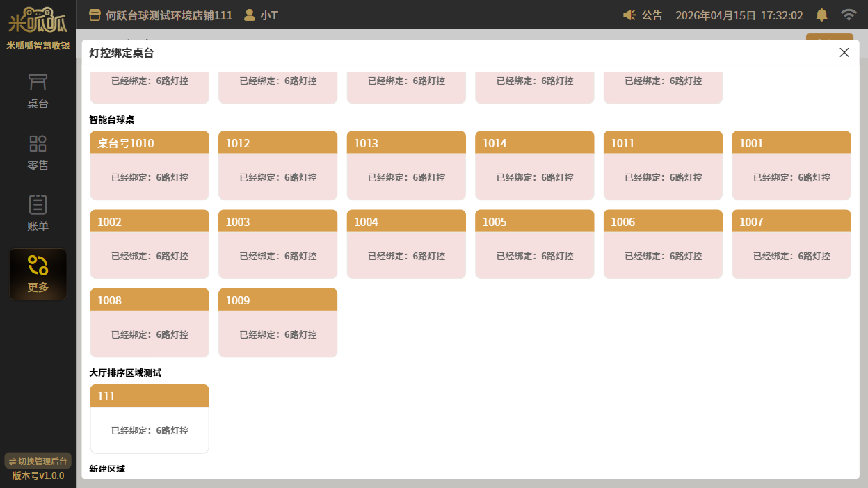Close the 灯控绑定桌台 dialog
The image size is (868, 488).
(x=844, y=53)
